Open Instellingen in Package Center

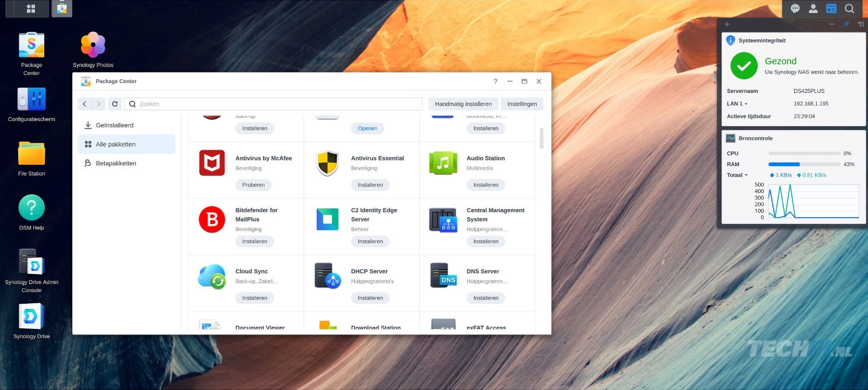(x=522, y=104)
